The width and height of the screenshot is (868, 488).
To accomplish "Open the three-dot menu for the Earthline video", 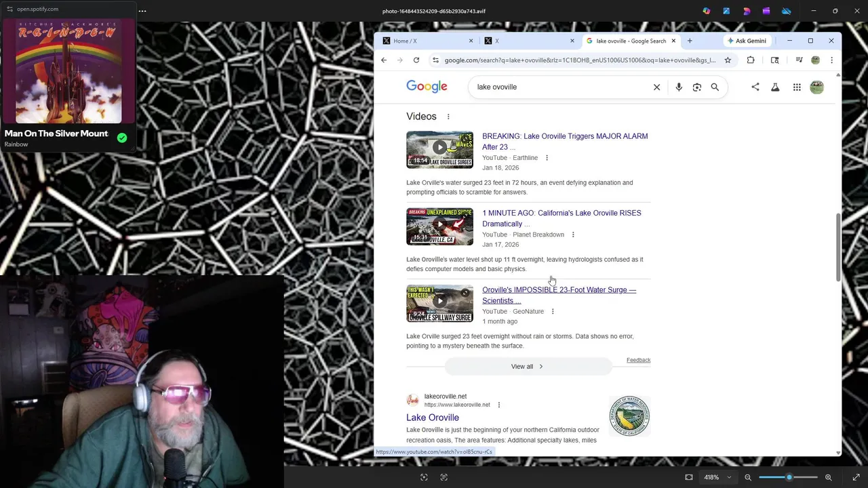I will (x=547, y=158).
